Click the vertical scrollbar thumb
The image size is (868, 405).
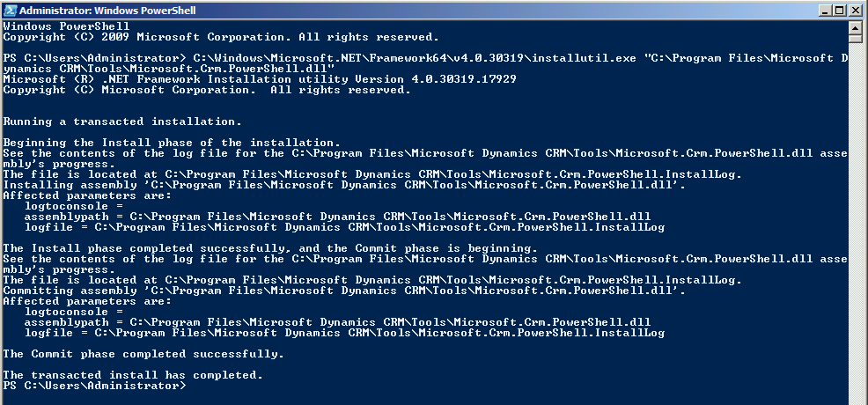pyautogui.click(x=855, y=40)
